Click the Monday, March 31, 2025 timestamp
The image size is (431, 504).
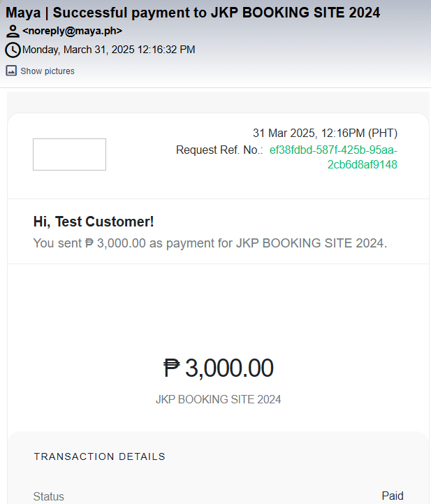(108, 50)
